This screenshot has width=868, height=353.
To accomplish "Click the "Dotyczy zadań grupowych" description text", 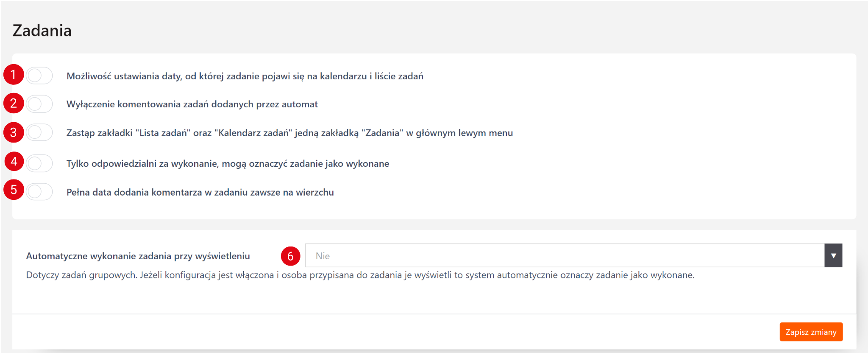I will [x=360, y=275].
